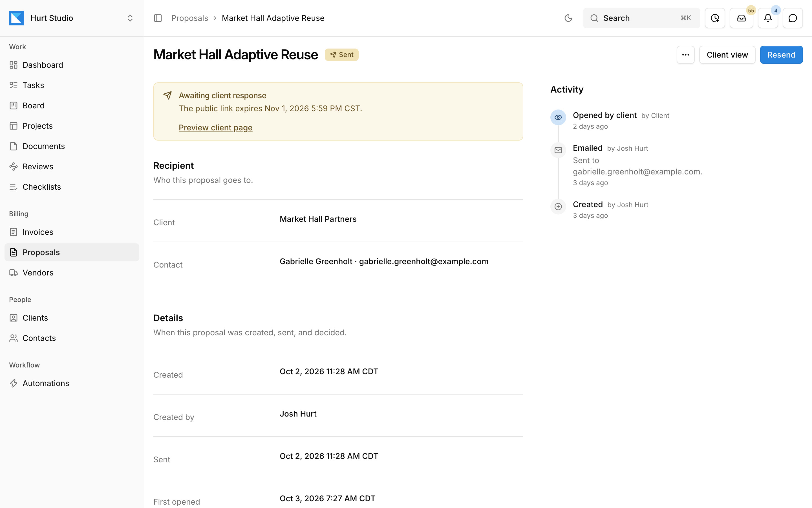Image resolution: width=812 pixels, height=508 pixels.
Task: Switch to dark mode moon icon
Action: (x=568, y=18)
